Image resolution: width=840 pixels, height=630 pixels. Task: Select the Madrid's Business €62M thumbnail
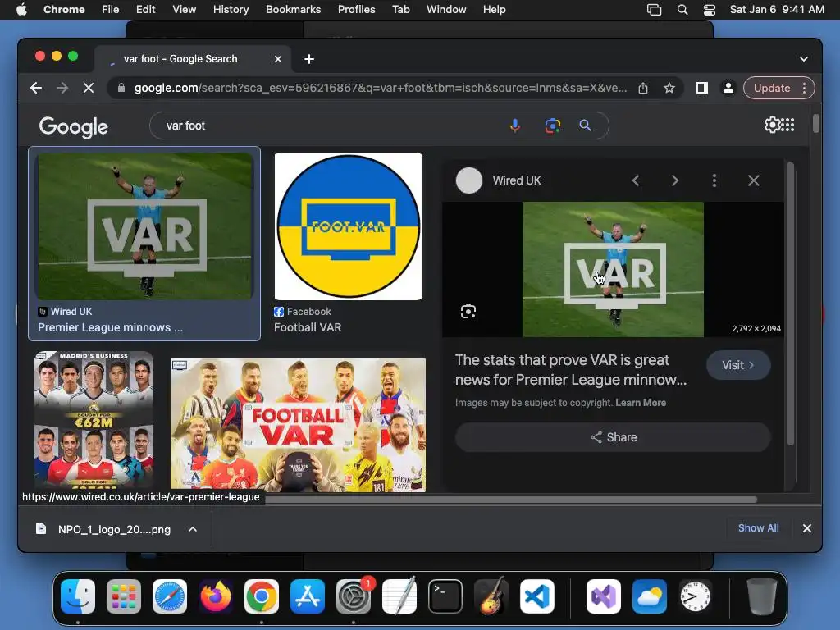click(94, 421)
